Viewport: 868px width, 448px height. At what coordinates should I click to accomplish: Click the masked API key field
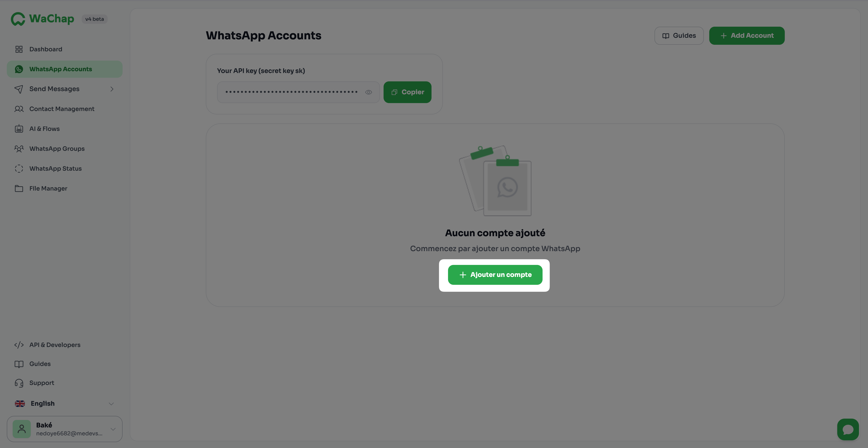tap(291, 92)
